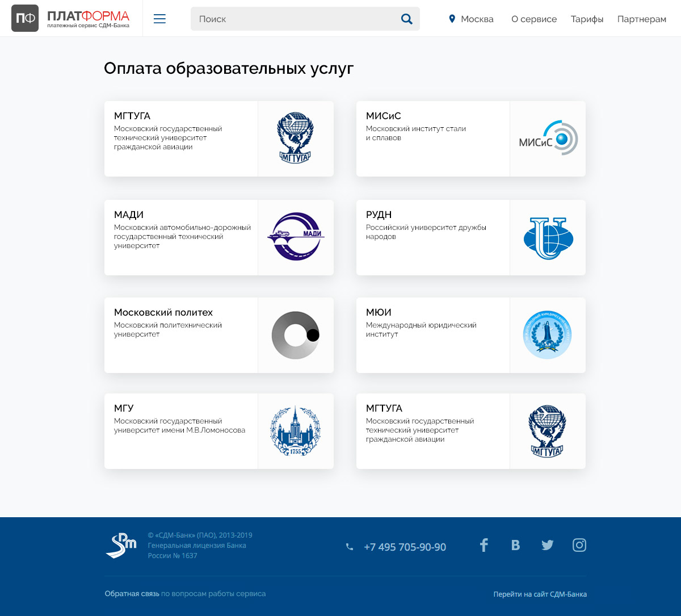Click the Обратная связь footer link
This screenshot has height=616, width=681.
[x=132, y=593]
